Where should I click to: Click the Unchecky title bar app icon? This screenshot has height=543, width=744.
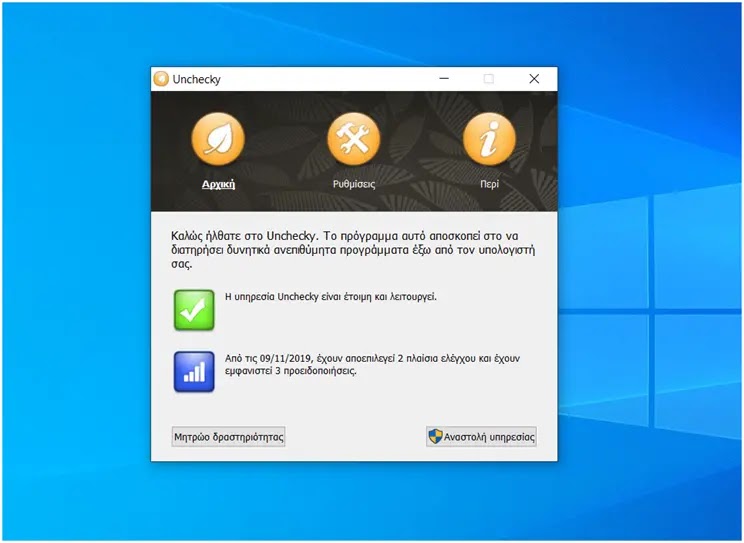(x=161, y=79)
